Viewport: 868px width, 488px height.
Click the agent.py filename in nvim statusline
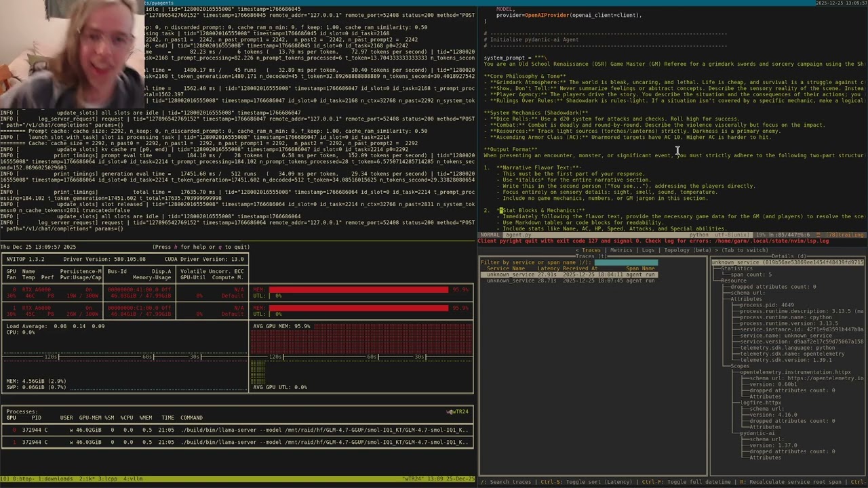518,235
